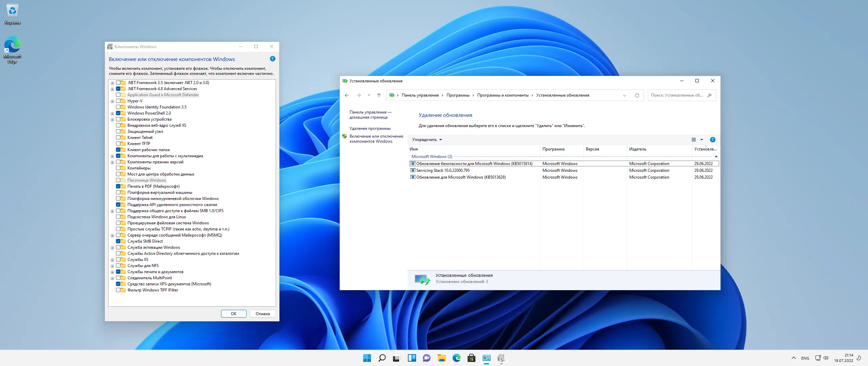Go up one level with the up arrow
868x366 pixels.
click(379, 96)
